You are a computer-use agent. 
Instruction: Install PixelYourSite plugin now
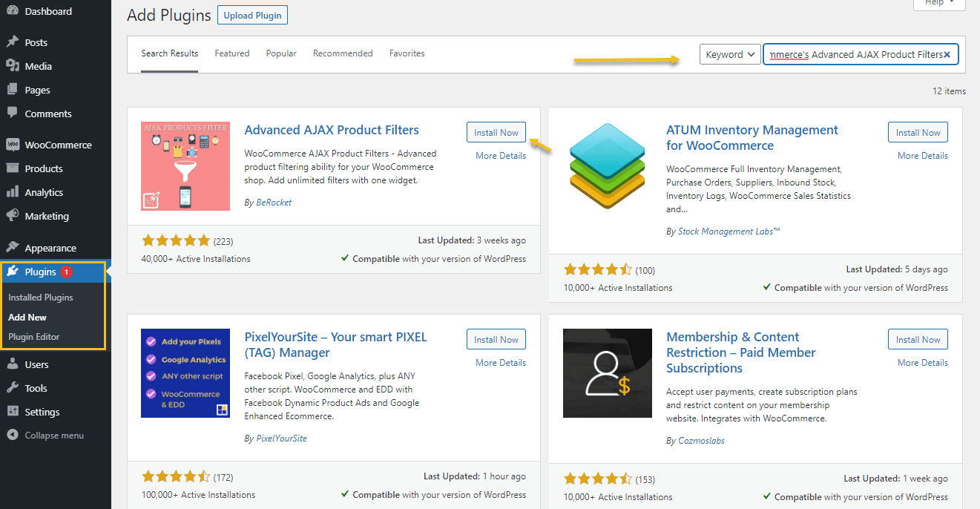click(x=496, y=339)
